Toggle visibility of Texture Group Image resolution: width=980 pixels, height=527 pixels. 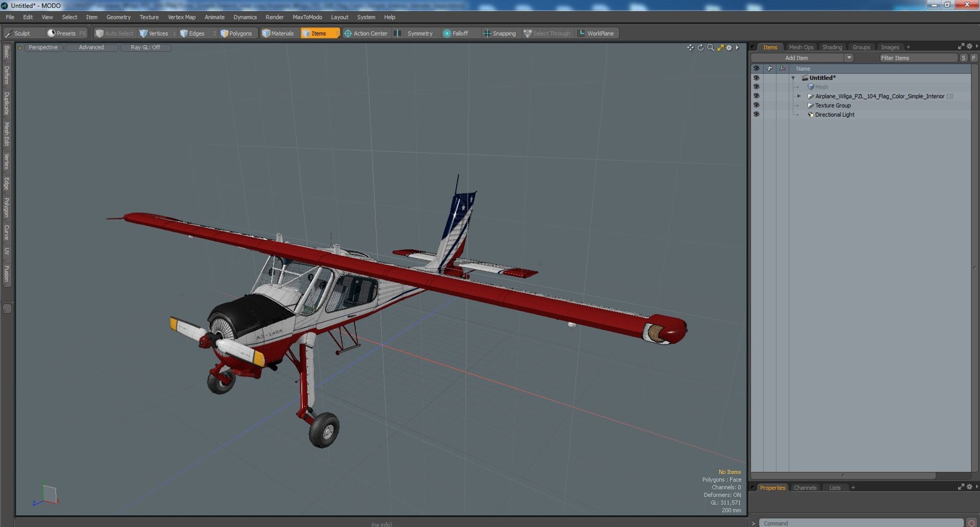[x=756, y=105]
